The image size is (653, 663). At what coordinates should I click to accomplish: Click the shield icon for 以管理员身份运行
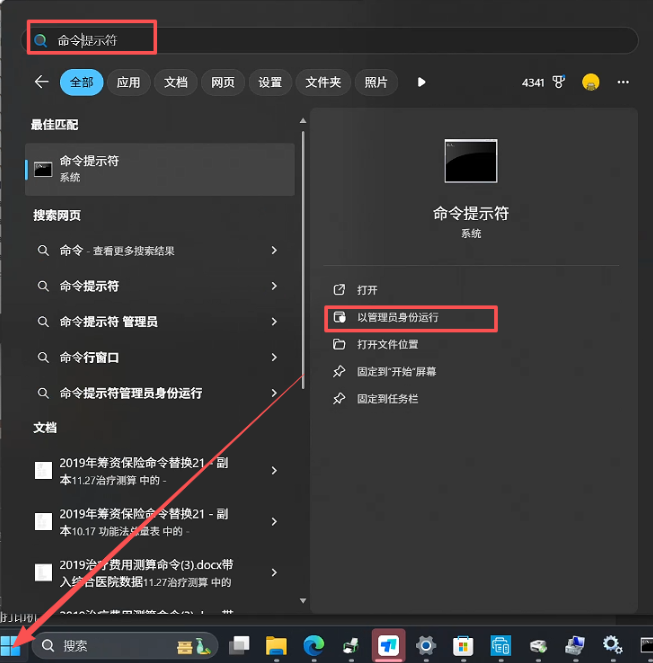point(339,317)
